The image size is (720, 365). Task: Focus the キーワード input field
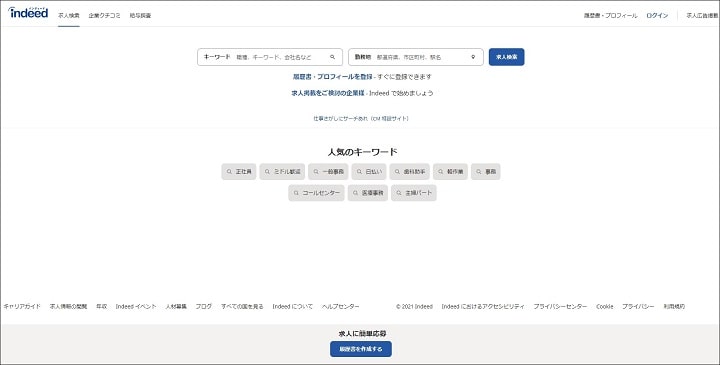pyautogui.click(x=270, y=57)
